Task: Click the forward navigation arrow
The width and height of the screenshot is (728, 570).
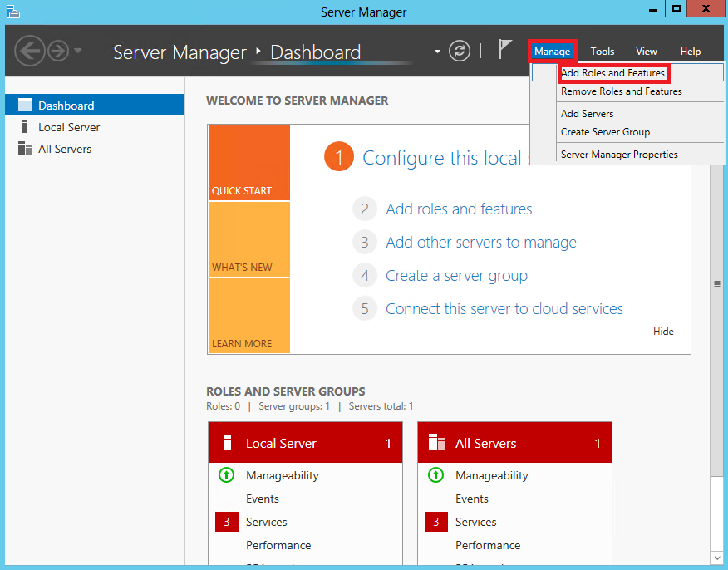Action: tap(58, 51)
